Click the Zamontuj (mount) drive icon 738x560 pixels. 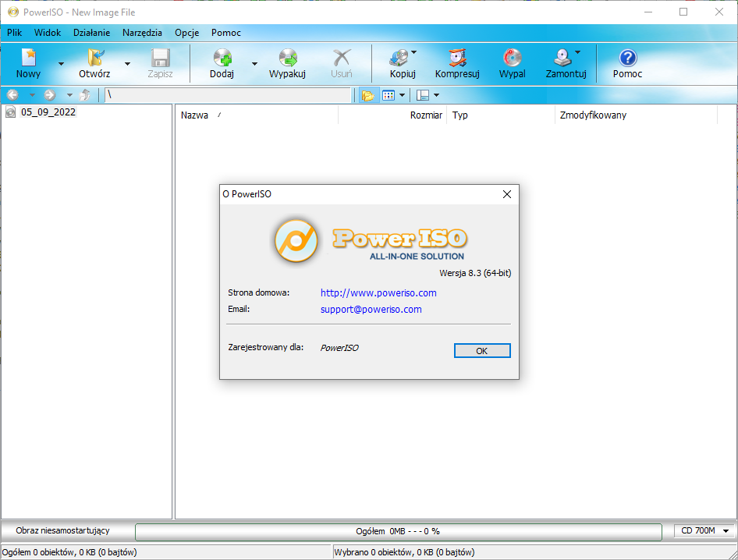point(562,58)
